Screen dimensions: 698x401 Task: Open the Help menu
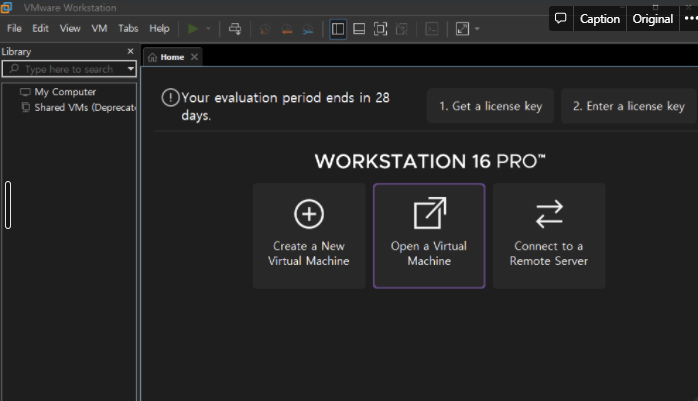pos(159,28)
